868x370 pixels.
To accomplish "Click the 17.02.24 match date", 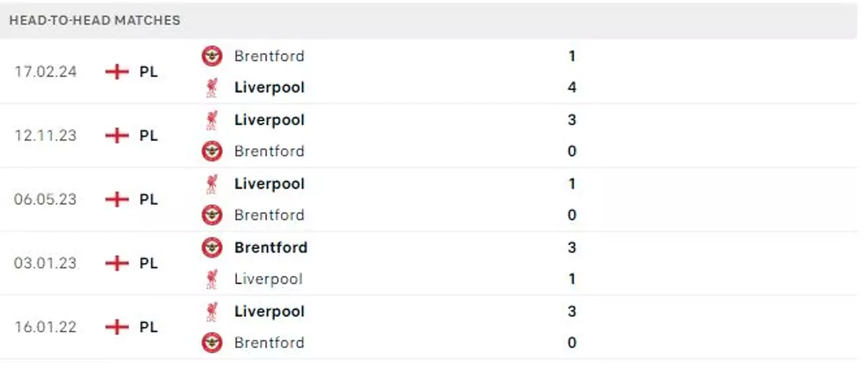I will coord(45,72).
